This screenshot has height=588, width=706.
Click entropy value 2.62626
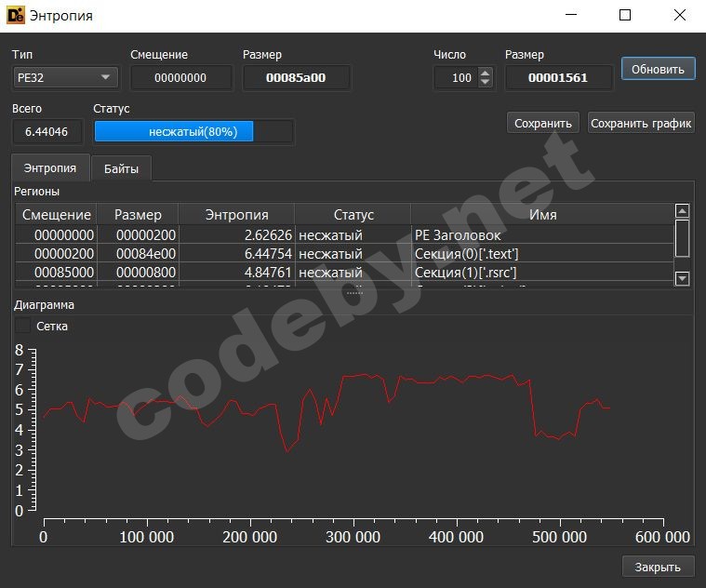pos(268,235)
